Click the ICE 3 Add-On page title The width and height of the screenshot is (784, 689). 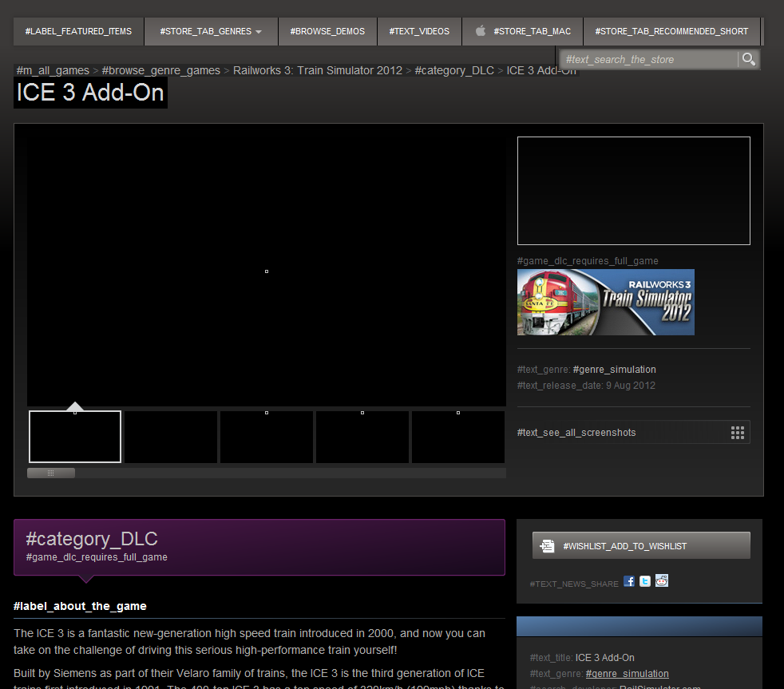(90, 93)
